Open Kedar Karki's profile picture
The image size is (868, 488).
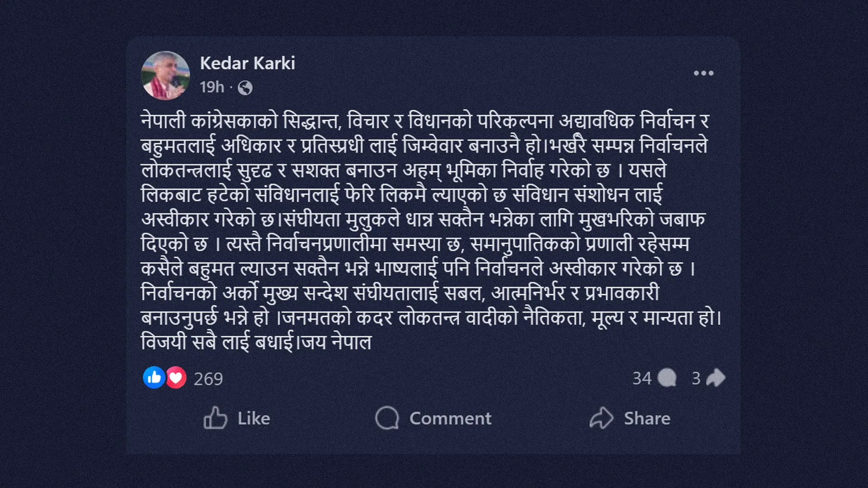coord(165,75)
